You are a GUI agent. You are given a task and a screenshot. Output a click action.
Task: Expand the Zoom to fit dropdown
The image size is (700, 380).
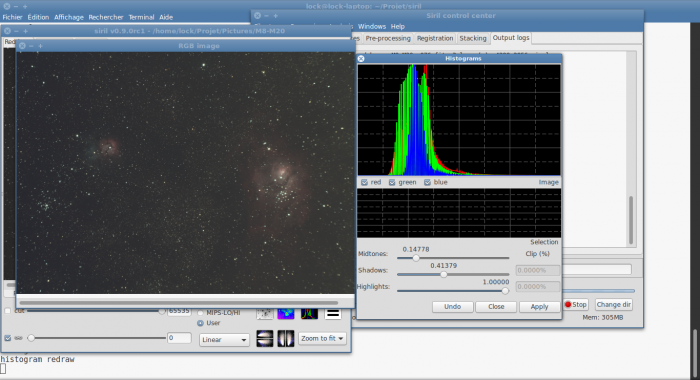click(322, 338)
